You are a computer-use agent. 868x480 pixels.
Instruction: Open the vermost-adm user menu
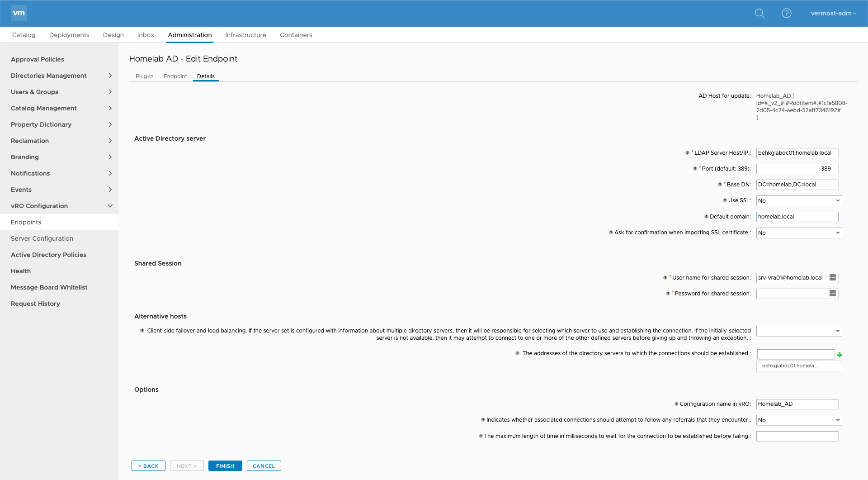(x=833, y=13)
